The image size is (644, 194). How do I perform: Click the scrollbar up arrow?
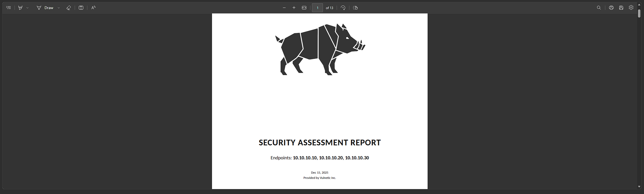[639, 5]
